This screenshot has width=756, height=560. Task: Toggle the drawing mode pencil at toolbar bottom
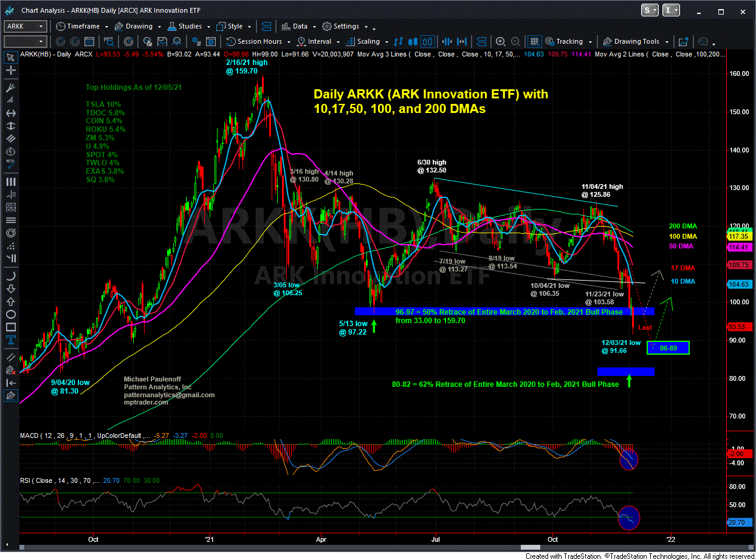tap(10, 396)
